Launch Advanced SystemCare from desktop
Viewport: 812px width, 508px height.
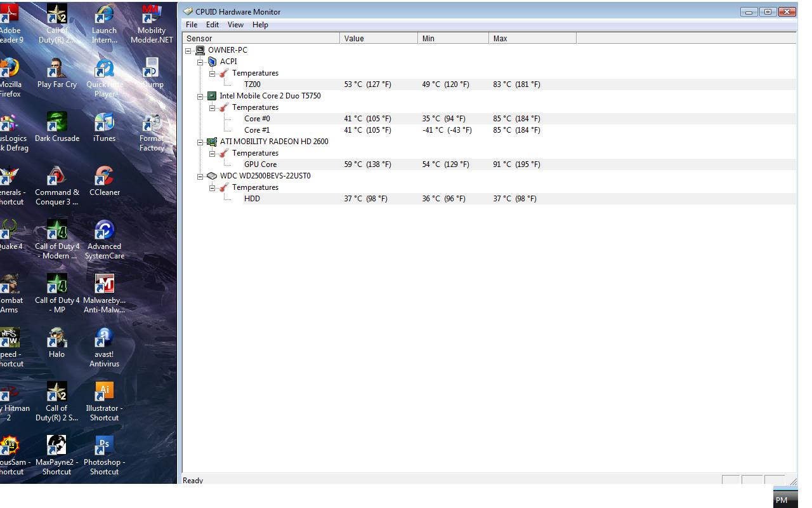point(105,240)
